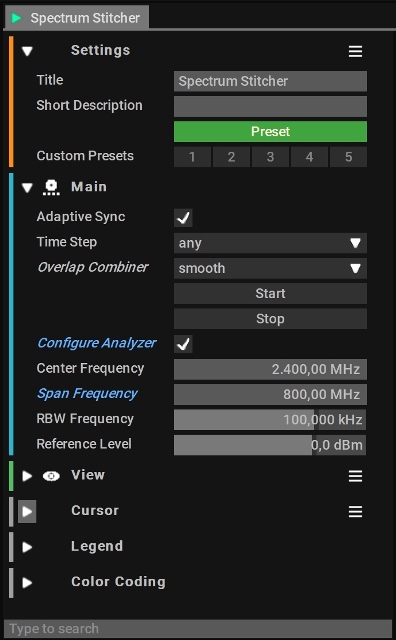Open the View section hamburger menu

[x=355, y=476]
